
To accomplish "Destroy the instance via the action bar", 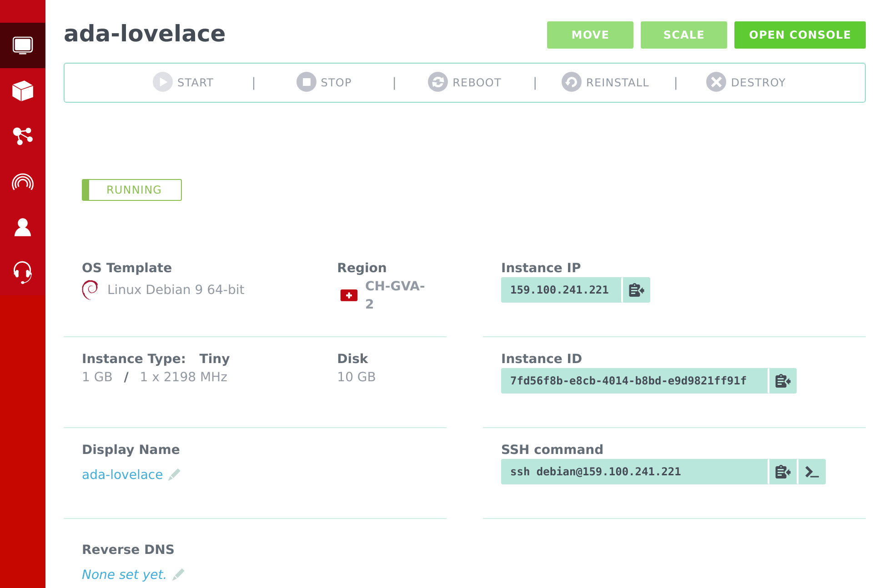I will (745, 82).
